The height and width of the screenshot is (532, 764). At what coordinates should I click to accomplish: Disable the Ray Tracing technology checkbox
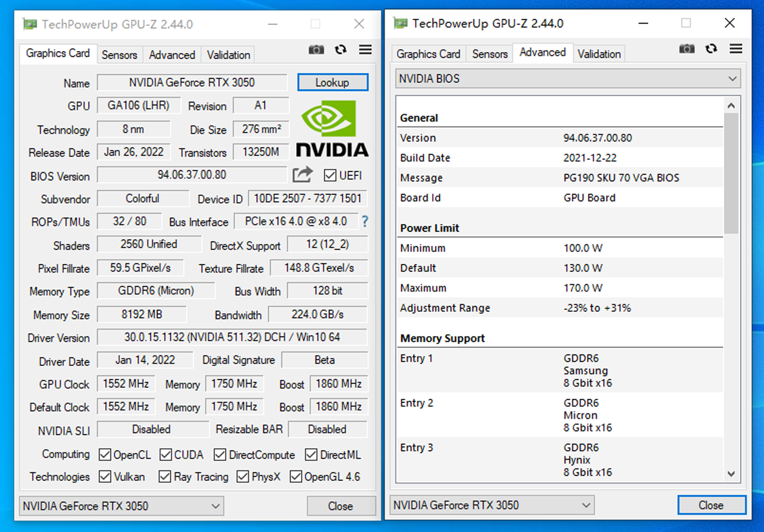(165, 476)
